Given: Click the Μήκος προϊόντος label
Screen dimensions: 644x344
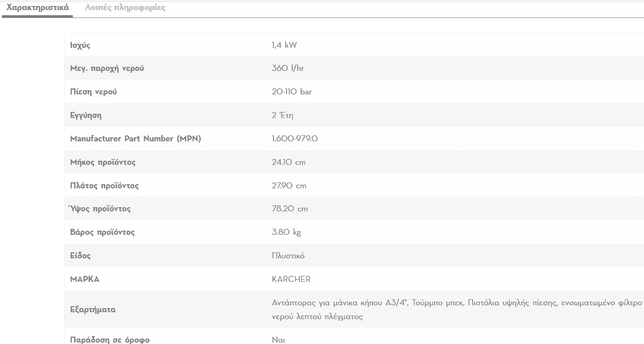Looking at the screenshot, I should pos(103,163).
